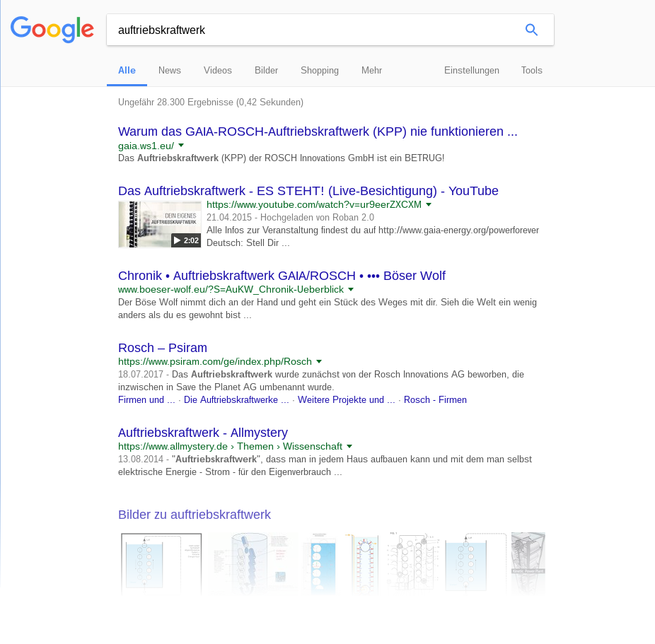
Task: Open dropdown arrow beside youtube.com URL
Action: (429, 204)
